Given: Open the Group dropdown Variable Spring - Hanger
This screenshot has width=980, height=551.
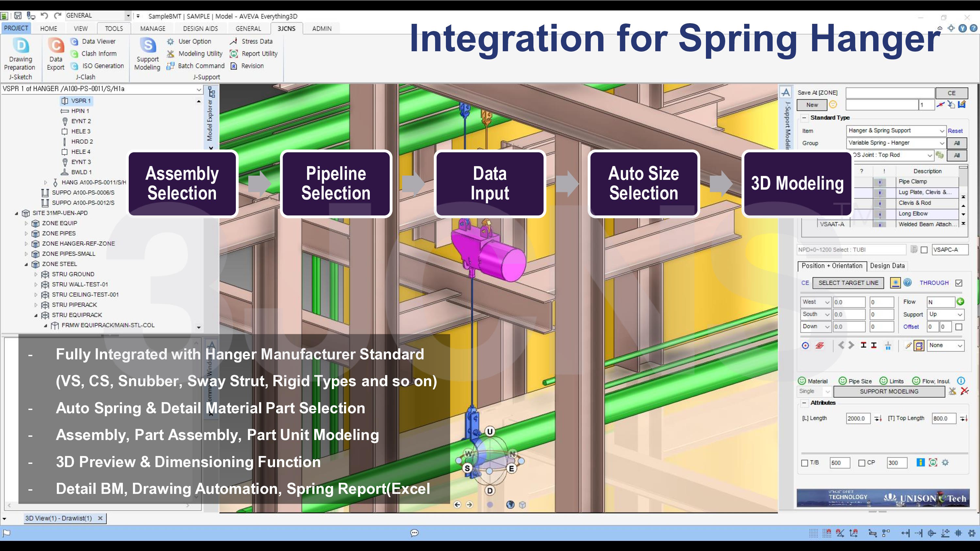Looking at the screenshot, I should pos(896,143).
